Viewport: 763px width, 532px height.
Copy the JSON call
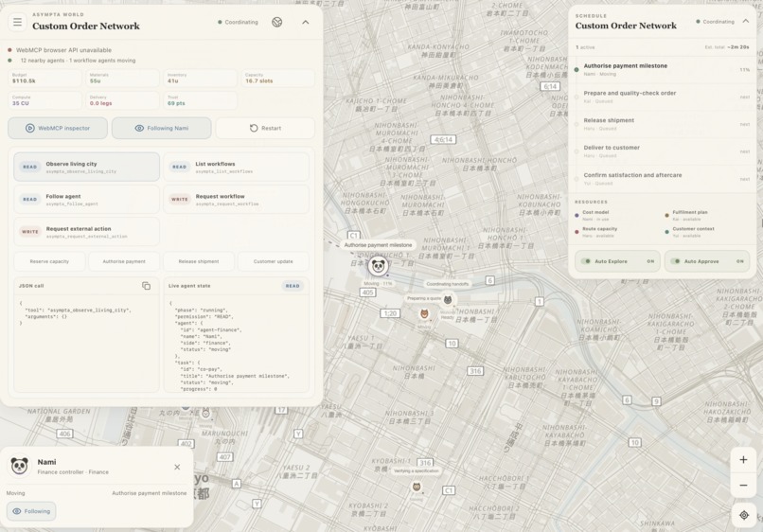146,286
